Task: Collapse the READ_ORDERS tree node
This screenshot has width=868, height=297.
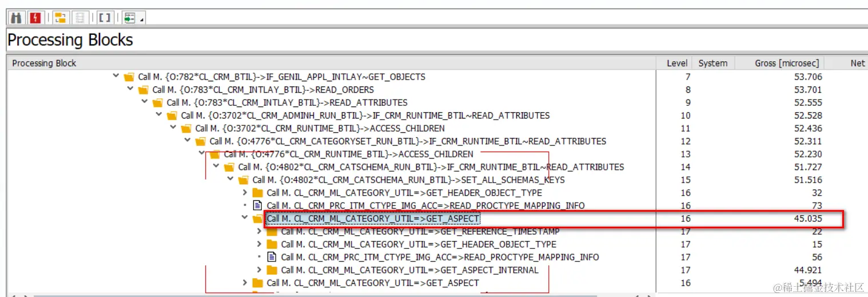Action: click(130, 89)
